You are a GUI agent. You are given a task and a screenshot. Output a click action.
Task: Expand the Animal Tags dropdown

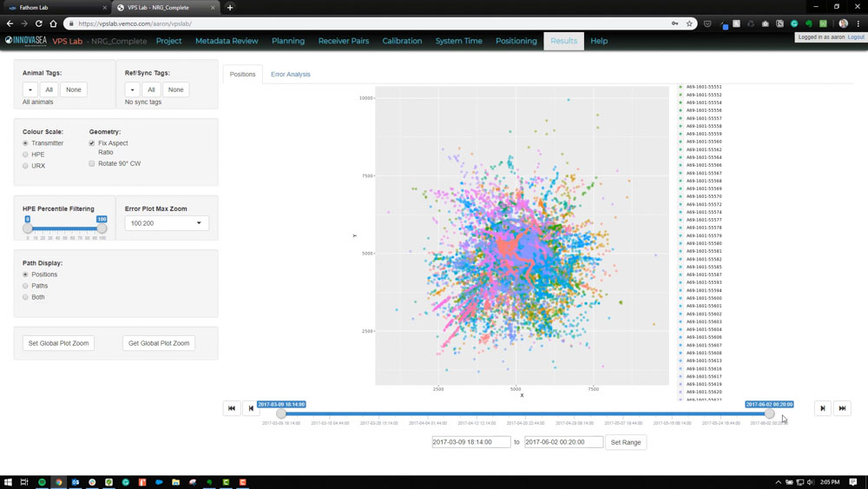tap(30, 89)
